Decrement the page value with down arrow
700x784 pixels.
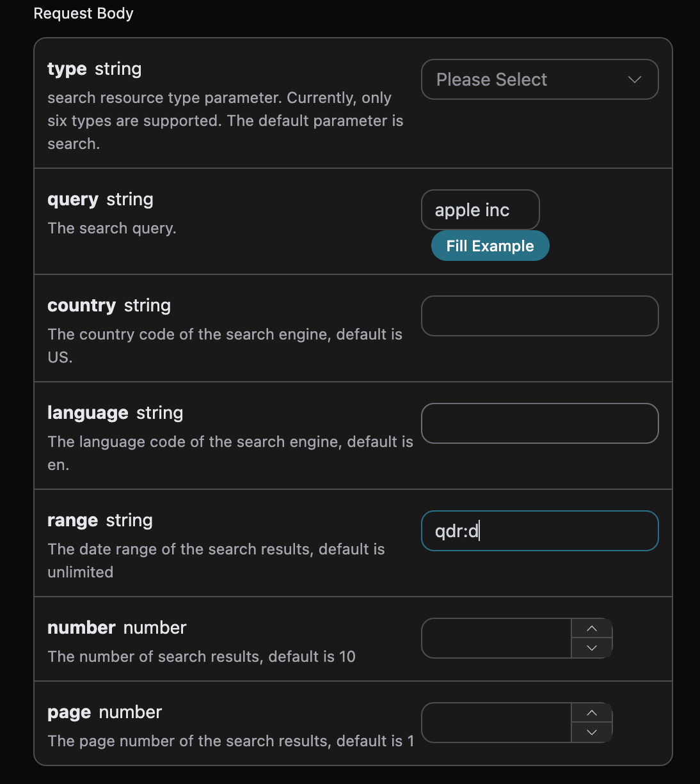click(x=592, y=732)
